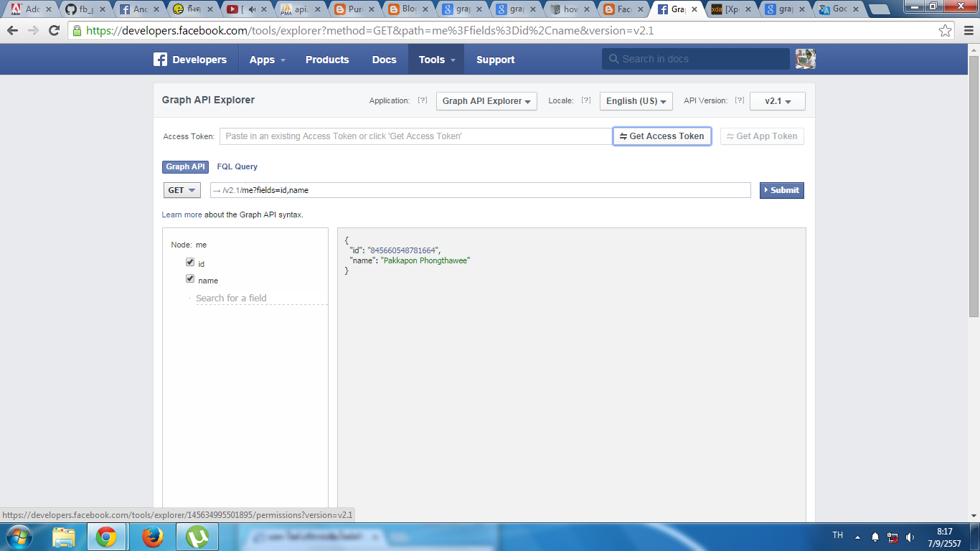980x551 pixels.
Task: Open File Explorer from the taskbar
Action: tap(64, 537)
